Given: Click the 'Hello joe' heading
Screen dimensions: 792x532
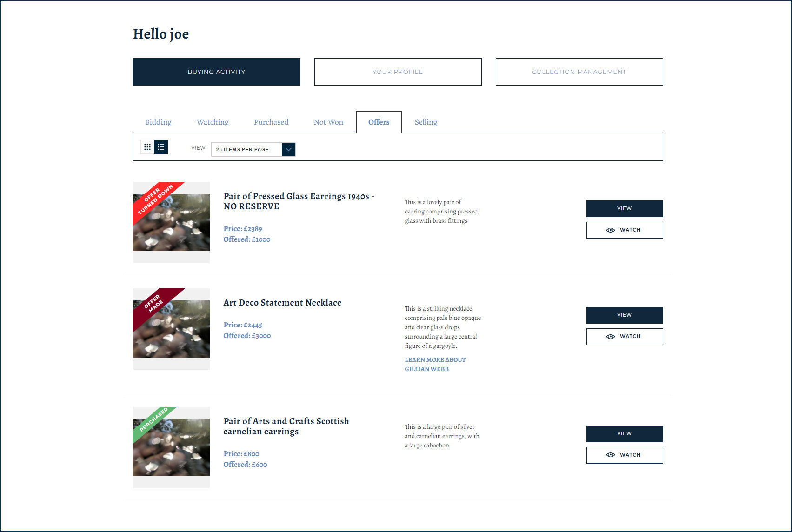Looking at the screenshot, I should coord(161,34).
